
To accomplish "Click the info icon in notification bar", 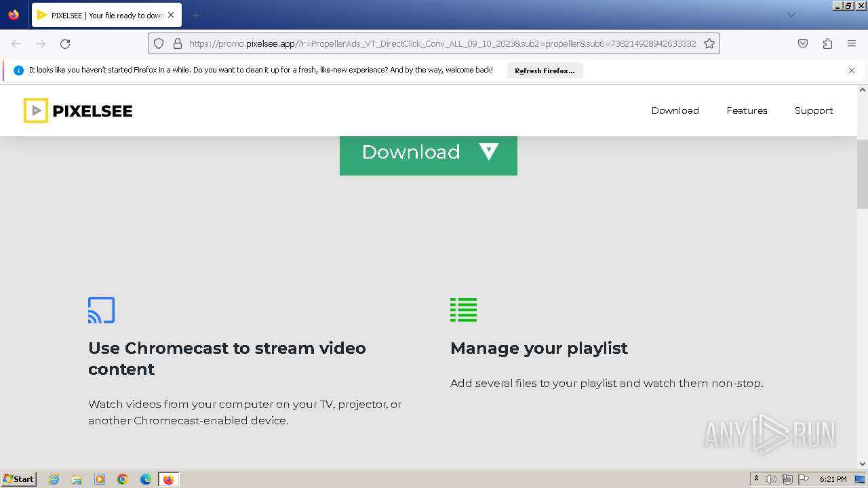I will pyautogui.click(x=18, y=70).
